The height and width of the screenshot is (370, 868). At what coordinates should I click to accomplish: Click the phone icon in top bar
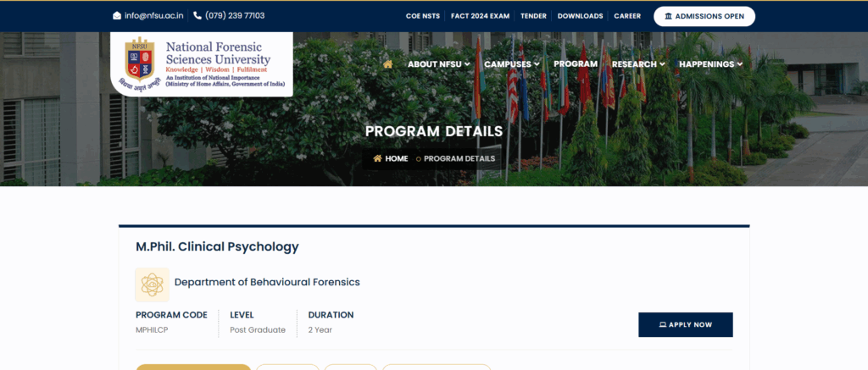coord(198,15)
